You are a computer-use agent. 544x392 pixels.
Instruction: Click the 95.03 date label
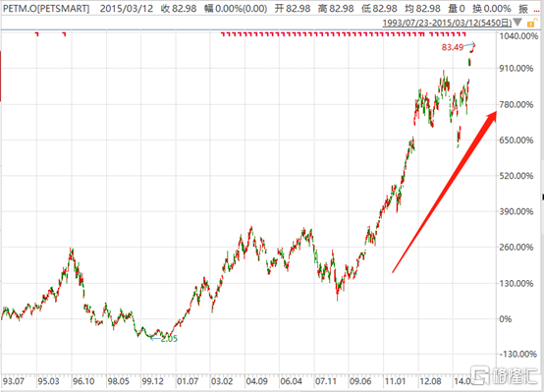48,381
